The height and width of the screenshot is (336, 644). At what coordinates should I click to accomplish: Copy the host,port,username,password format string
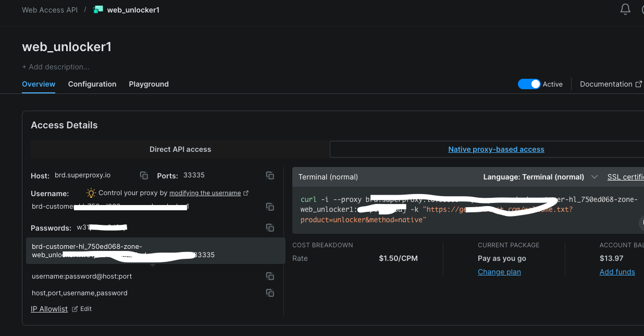(x=270, y=293)
